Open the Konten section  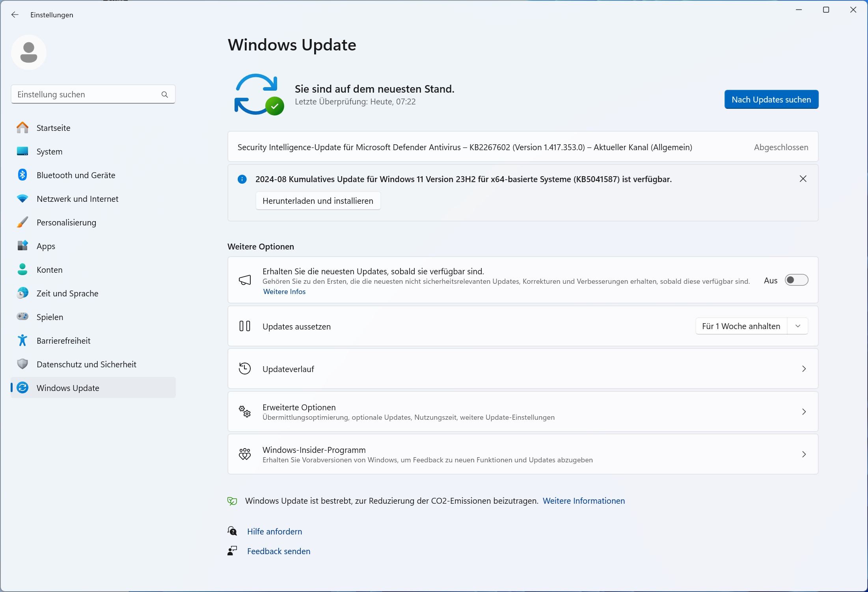pyautogui.click(x=93, y=270)
